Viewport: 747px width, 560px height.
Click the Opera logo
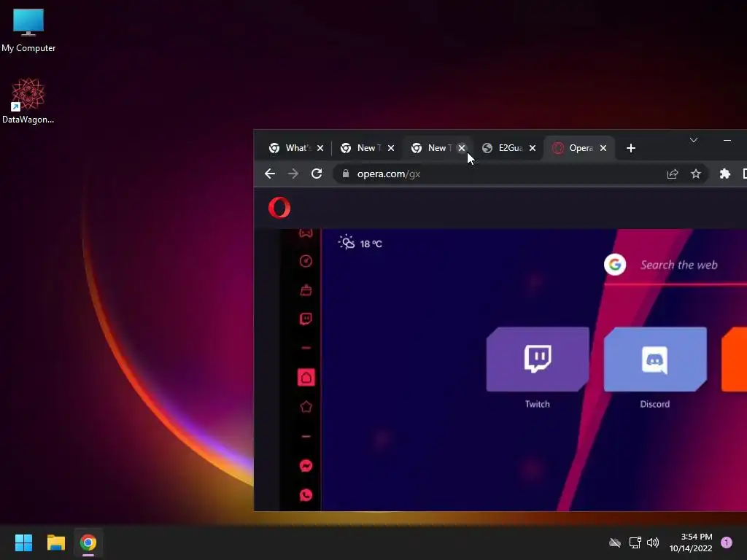tap(279, 208)
